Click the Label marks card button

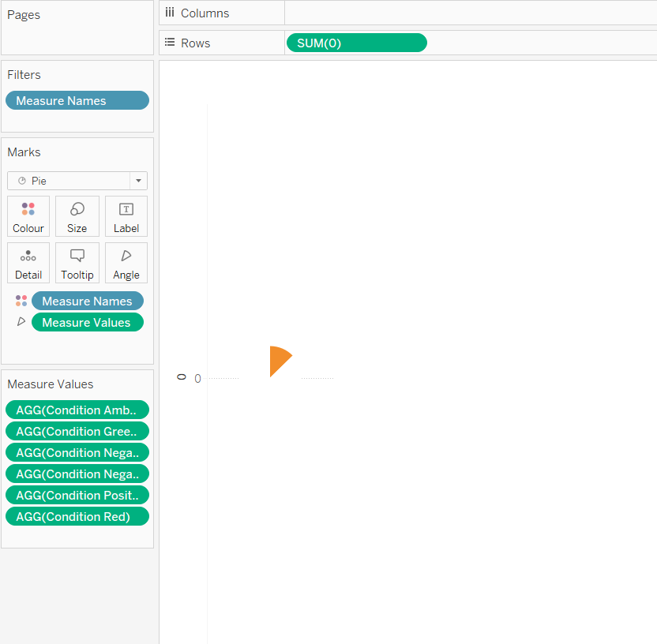click(x=126, y=216)
